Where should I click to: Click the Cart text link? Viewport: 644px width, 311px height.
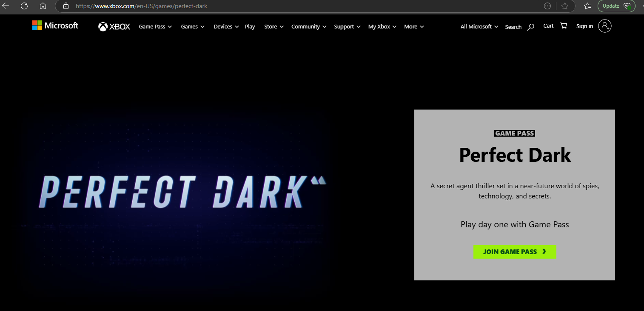(x=548, y=25)
